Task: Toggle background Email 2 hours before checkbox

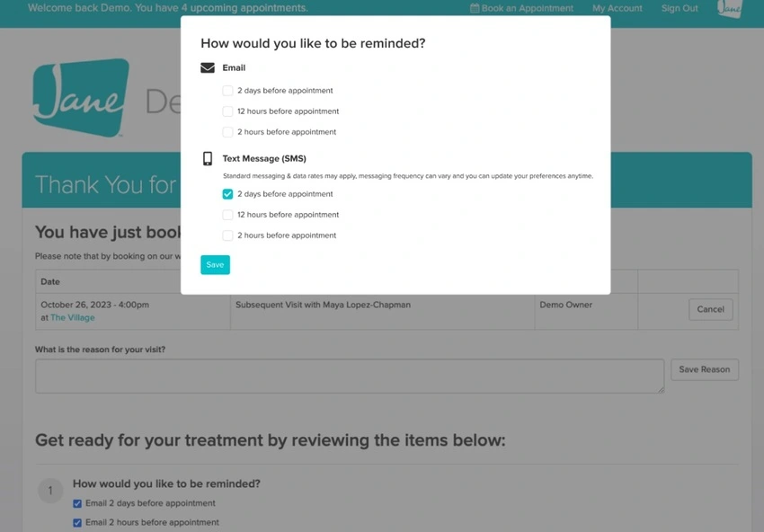Action: [77, 522]
